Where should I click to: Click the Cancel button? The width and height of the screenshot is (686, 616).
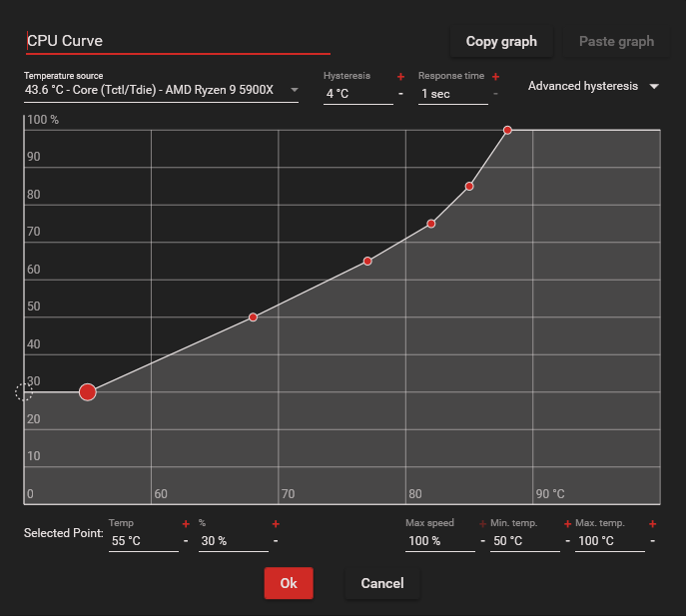point(382,583)
